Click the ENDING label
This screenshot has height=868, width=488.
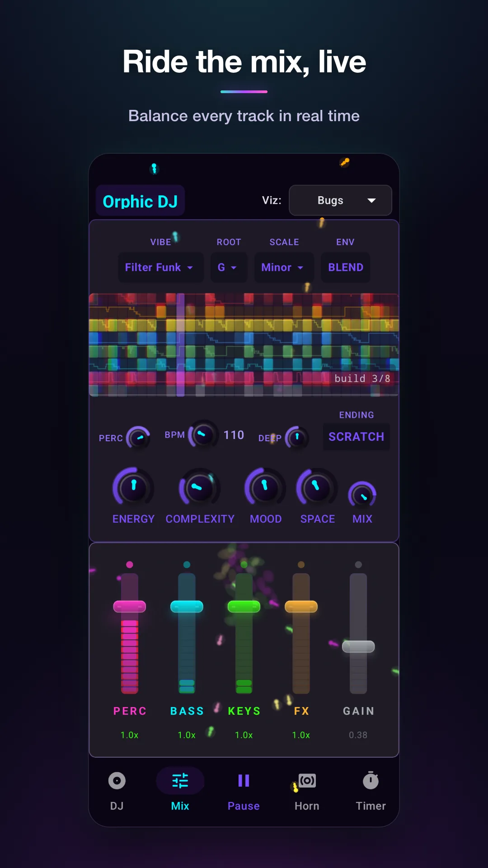tap(357, 415)
